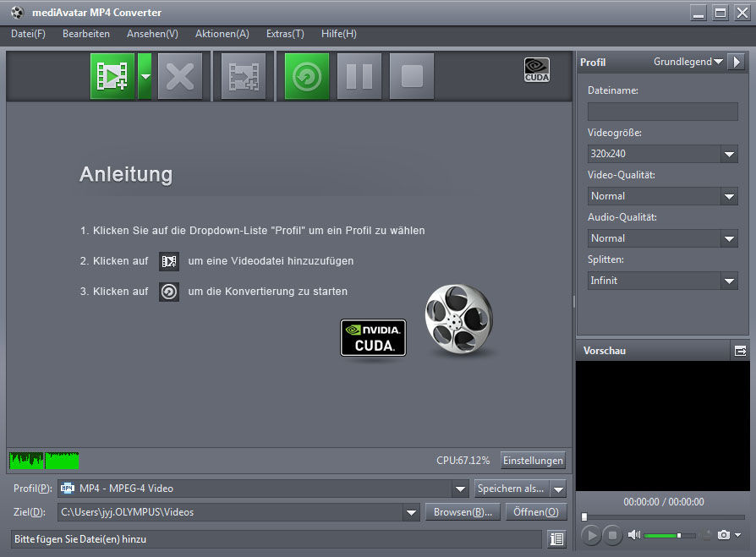Viewport: 756px width, 557px height.
Task: Click the arrow button beside Grundlegend
Action: [737, 62]
